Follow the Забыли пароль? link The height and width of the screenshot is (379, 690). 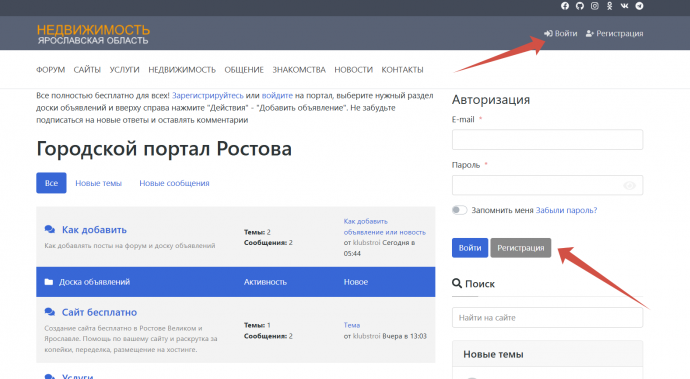coord(566,210)
